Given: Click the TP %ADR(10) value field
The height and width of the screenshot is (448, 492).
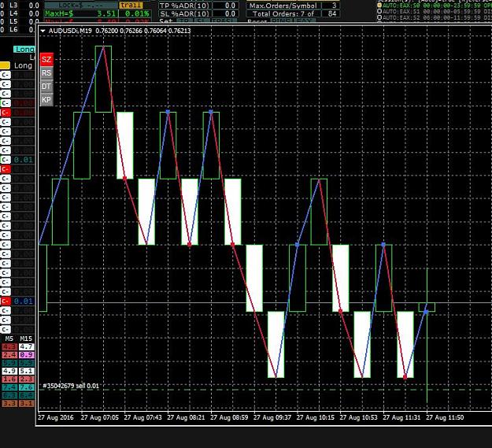Looking at the screenshot, I should tap(226, 6).
